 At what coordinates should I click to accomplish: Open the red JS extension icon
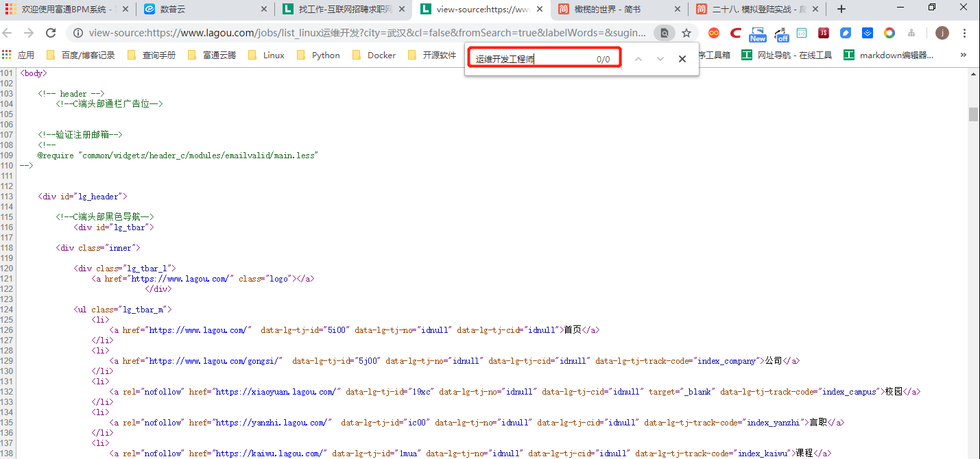[824, 33]
